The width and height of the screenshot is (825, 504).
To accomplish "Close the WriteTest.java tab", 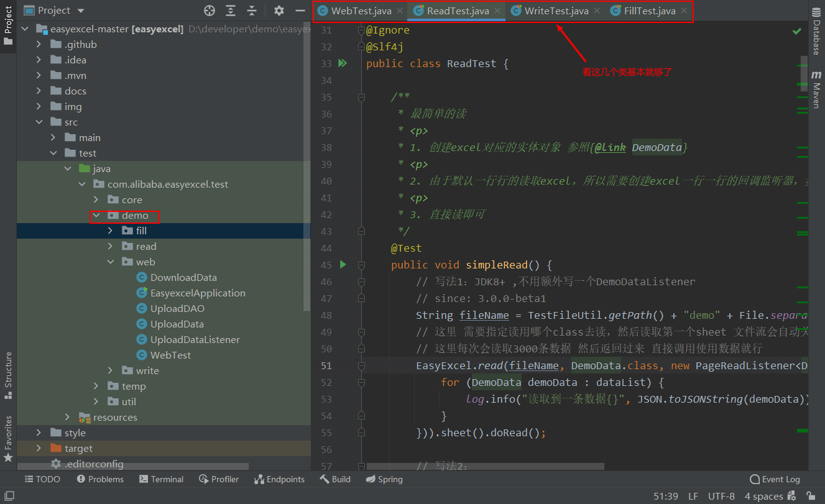I will (x=597, y=11).
